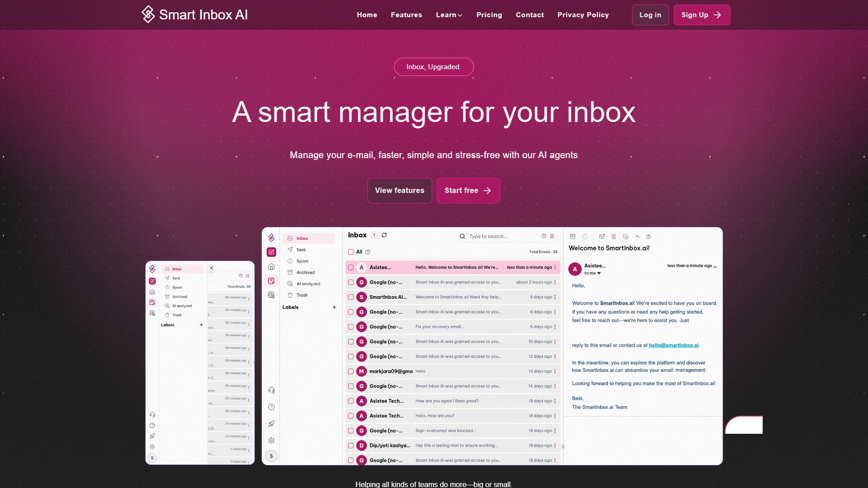
Task: Check the SmartInbox AI welcome email checkbox
Action: click(x=351, y=297)
